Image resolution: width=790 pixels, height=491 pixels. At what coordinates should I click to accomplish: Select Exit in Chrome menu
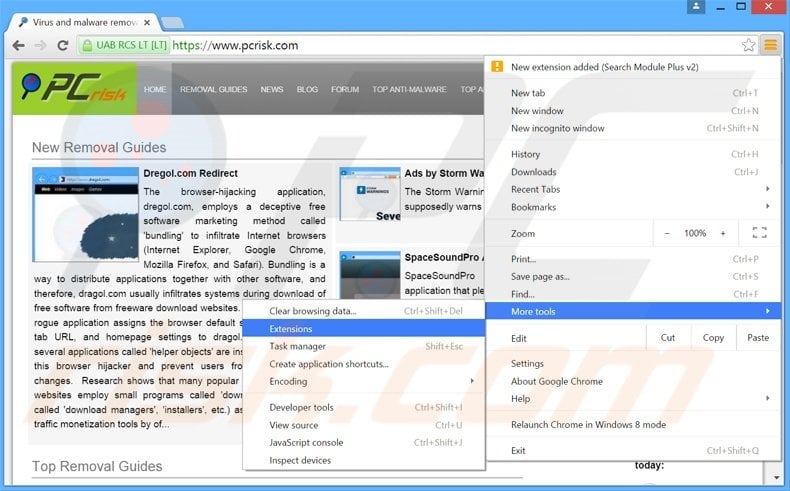point(634,450)
